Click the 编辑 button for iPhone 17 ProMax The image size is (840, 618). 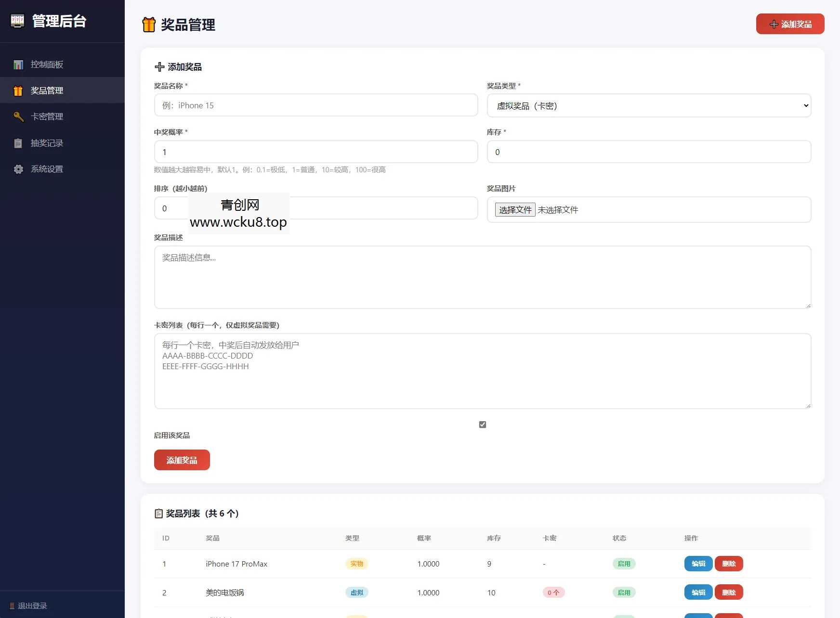698,564
